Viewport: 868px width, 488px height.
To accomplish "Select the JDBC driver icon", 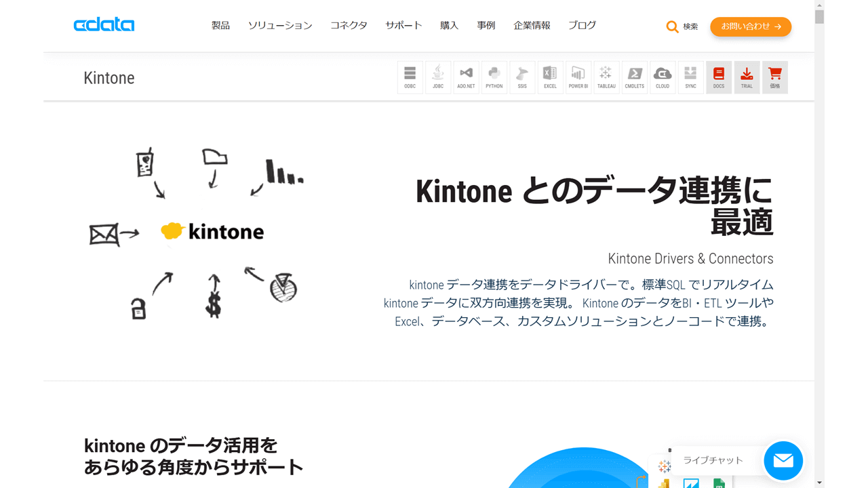I will click(x=438, y=77).
